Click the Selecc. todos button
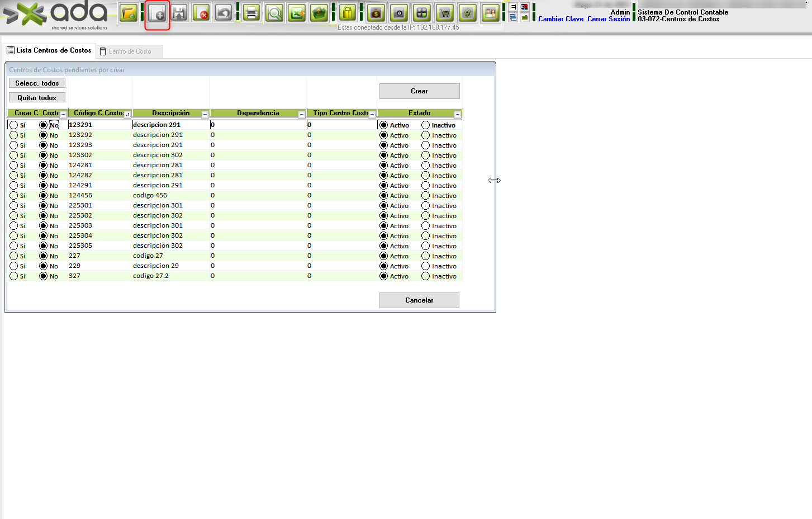This screenshot has height=519, width=812. point(37,83)
